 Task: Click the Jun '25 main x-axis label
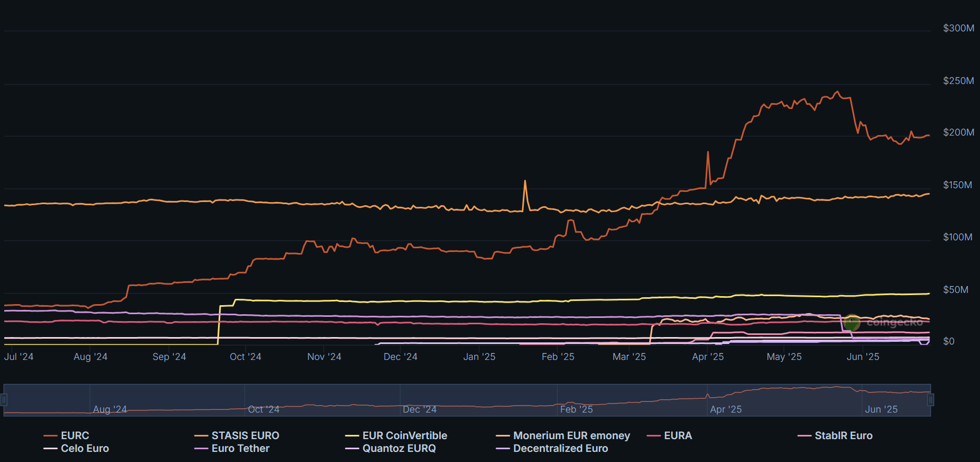tap(863, 357)
